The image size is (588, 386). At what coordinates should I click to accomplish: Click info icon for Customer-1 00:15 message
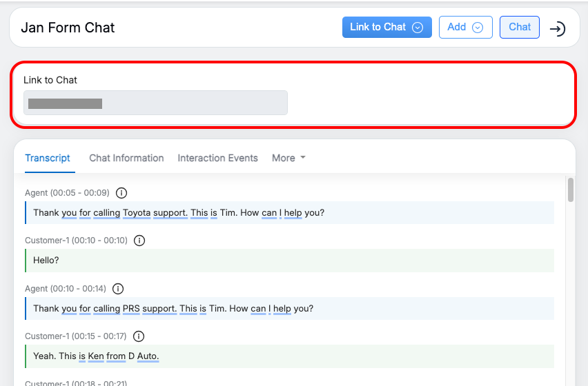pyautogui.click(x=139, y=336)
